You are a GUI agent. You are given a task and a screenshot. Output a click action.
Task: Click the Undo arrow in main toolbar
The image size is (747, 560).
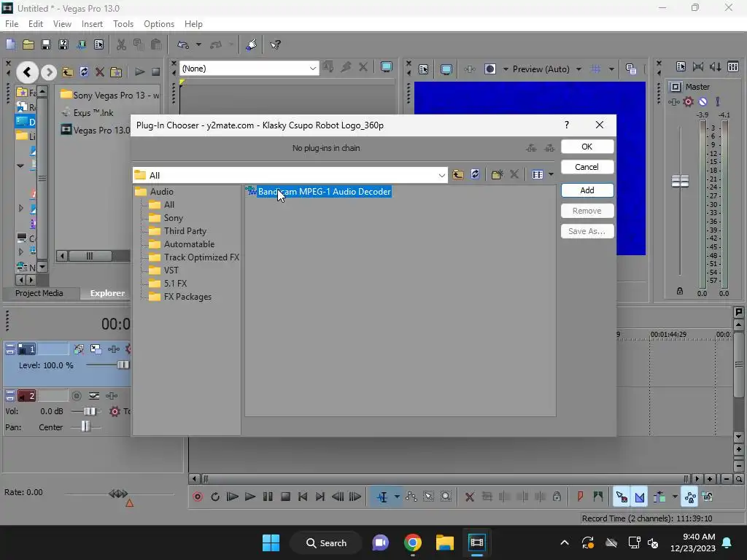tap(183, 44)
